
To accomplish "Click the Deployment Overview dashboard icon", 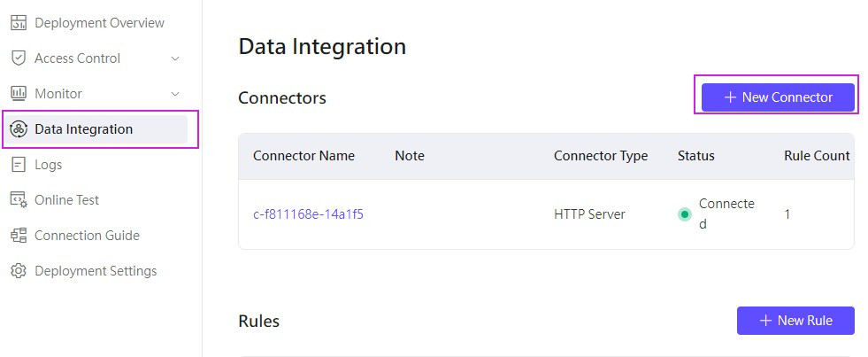I will point(19,23).
